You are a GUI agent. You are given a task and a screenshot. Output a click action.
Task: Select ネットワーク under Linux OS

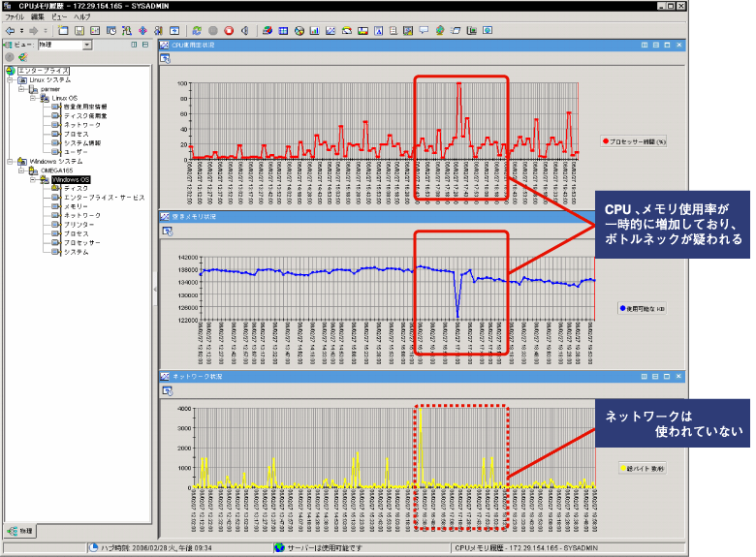(x=82, y=125)
